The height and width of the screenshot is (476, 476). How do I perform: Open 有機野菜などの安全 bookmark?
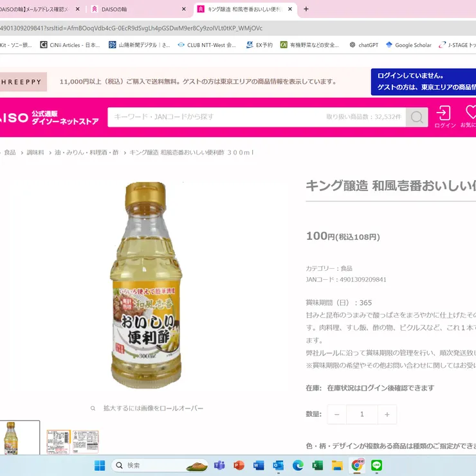pos(309,45)
